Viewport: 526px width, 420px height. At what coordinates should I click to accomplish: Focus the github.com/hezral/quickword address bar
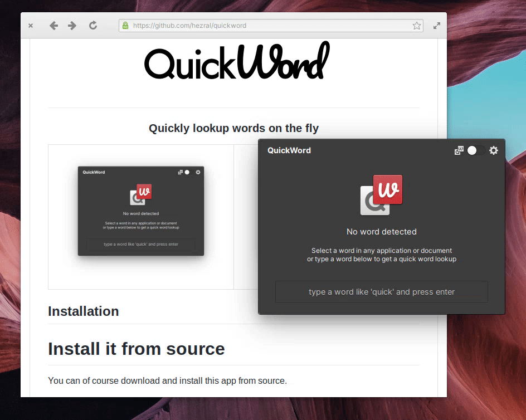[271, 26]
